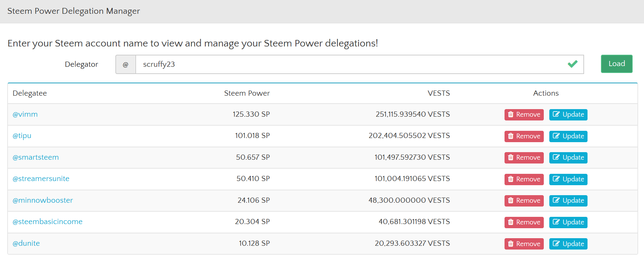Image resolution: width=644 pixels, height=264 pixels.
Task: Update the @vimm delegation amount
Action: coord(568,115)
